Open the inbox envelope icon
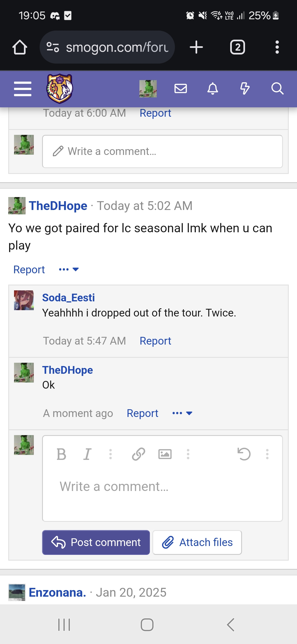This screenshot has height=644, width=297. coord(181,89)
